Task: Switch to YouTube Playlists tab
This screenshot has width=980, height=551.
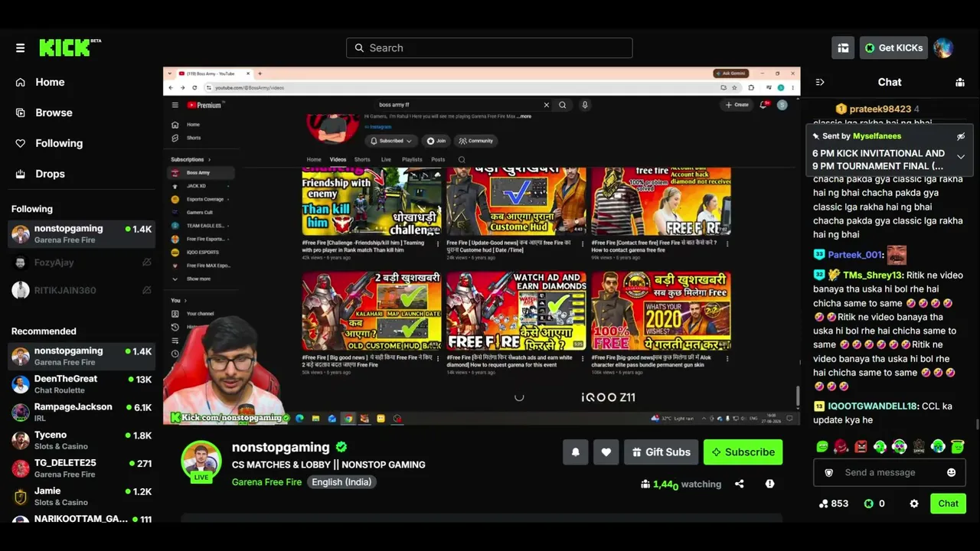Action: (412, 160)
